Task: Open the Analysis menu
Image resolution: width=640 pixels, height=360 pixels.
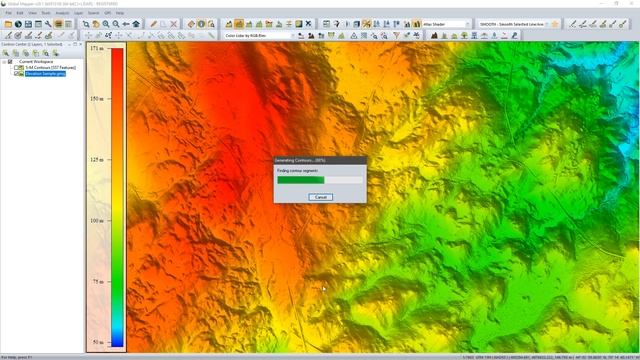Action: [x=62, y=13]
